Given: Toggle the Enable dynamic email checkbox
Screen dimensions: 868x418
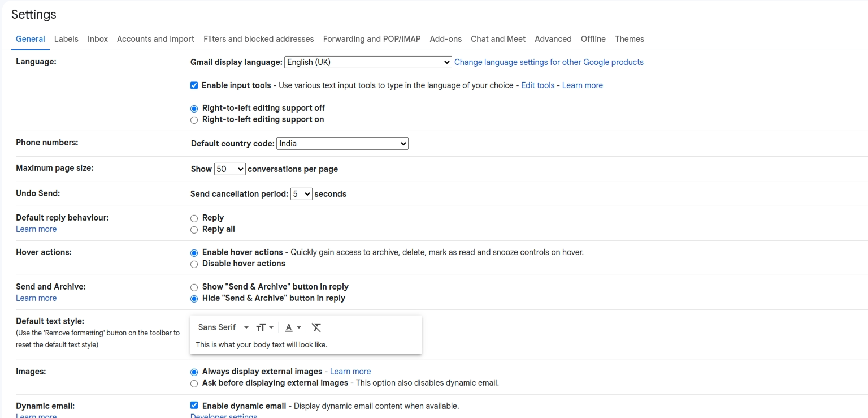Looking at the screenshot, I should [x=194, y=406].
